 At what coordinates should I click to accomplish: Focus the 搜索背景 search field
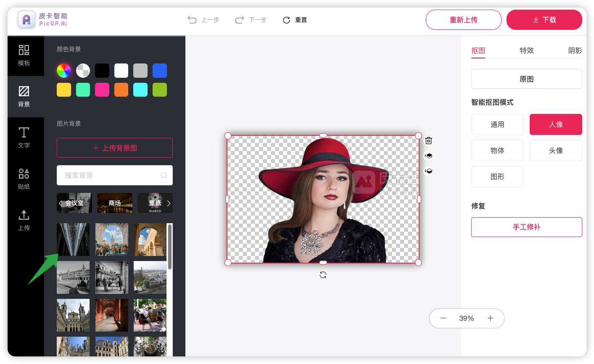[x=115, y=175]
